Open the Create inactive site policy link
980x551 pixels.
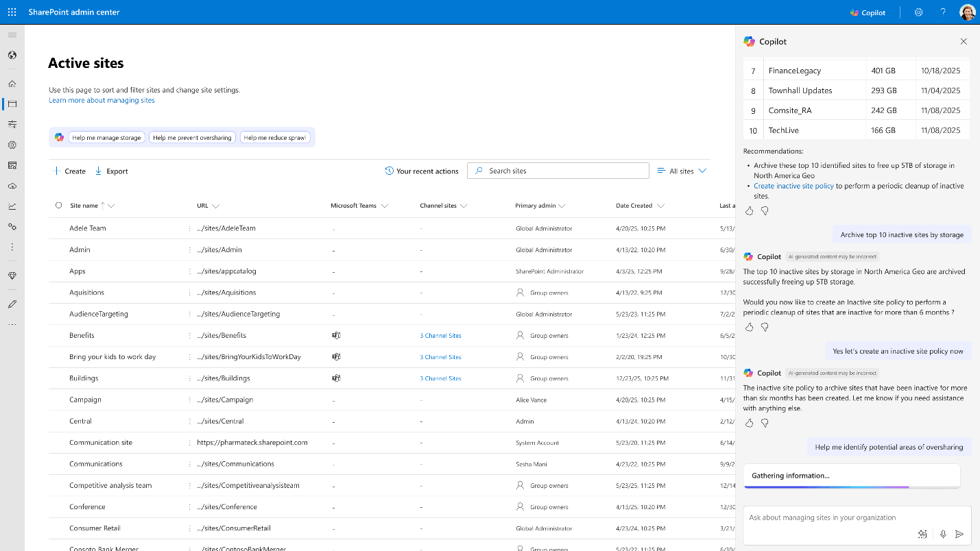(x=793, y=185)
